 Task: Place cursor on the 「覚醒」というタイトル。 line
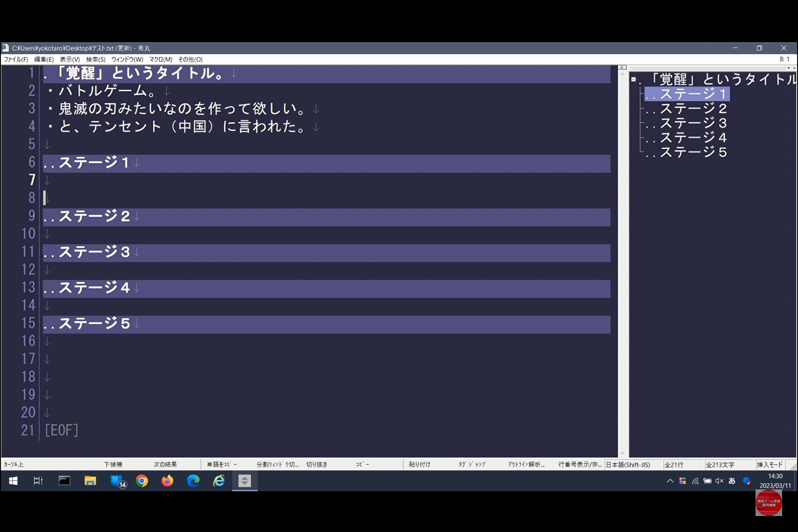(327, 74)
